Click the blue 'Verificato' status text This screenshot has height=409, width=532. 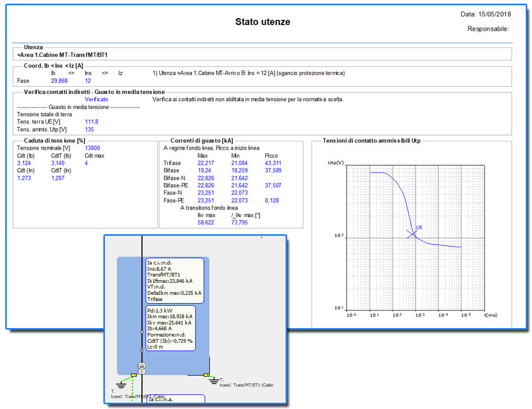[97, 99]
